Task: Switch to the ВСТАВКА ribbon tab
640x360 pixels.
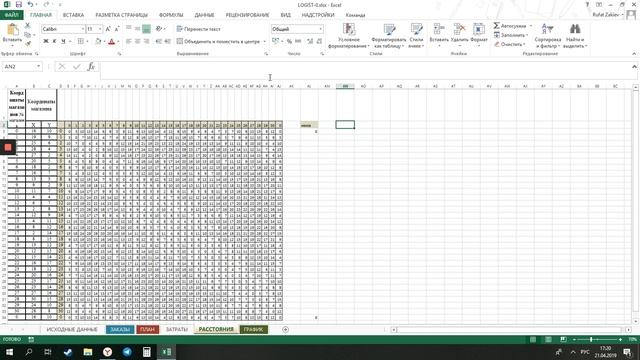Action: [73, 15]
